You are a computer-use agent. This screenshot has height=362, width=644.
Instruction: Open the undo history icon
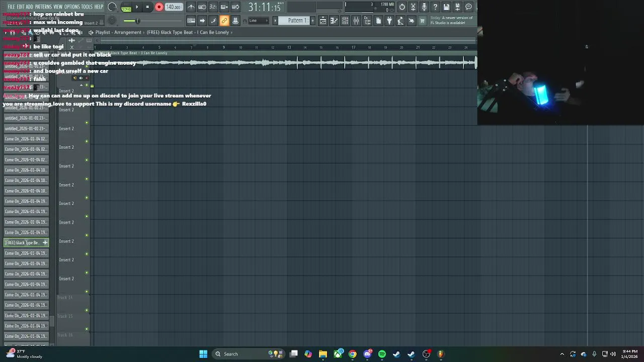(402, 7)
